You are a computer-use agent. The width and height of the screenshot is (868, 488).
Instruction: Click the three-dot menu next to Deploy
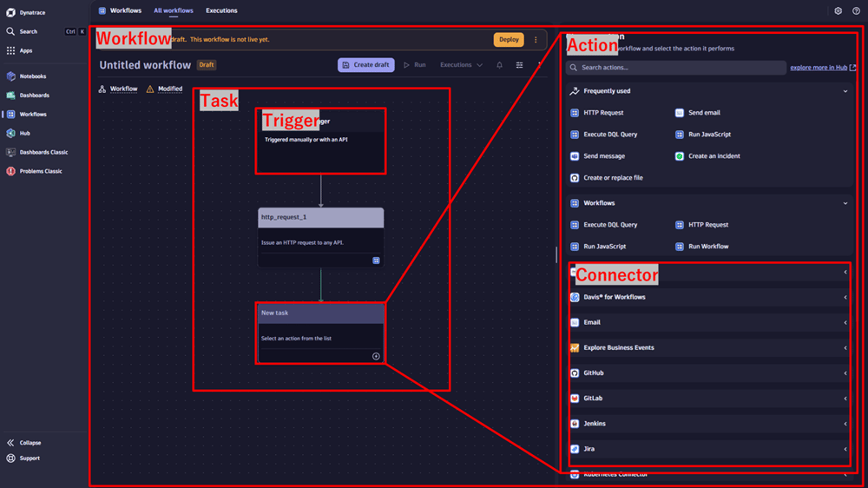(x=536, y=40)
